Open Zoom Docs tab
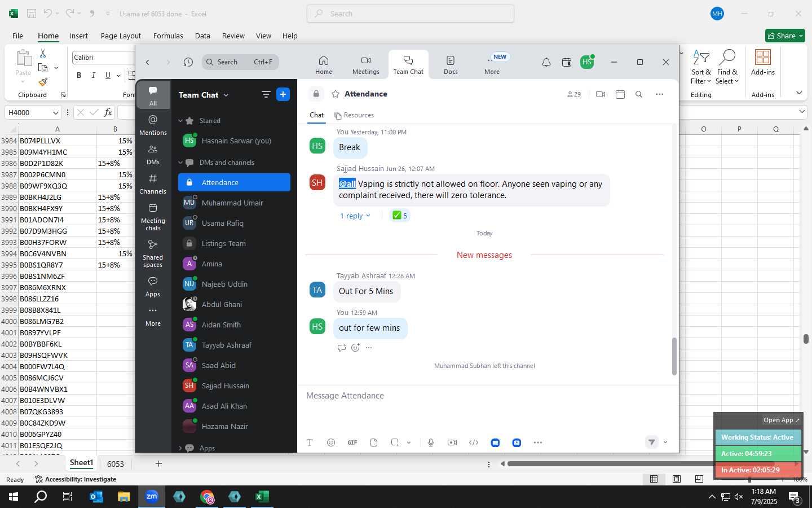812x508 pixels. (x=451, y=65)
